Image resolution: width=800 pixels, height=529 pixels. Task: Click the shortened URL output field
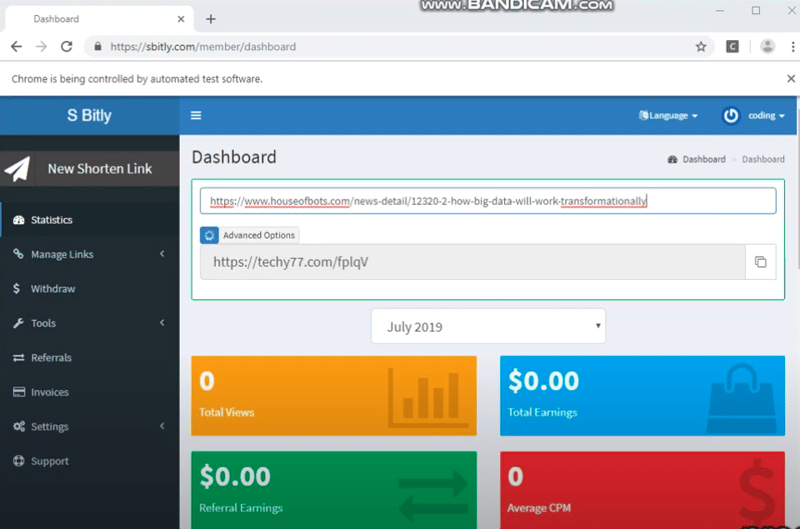click(x=473, y=262)
